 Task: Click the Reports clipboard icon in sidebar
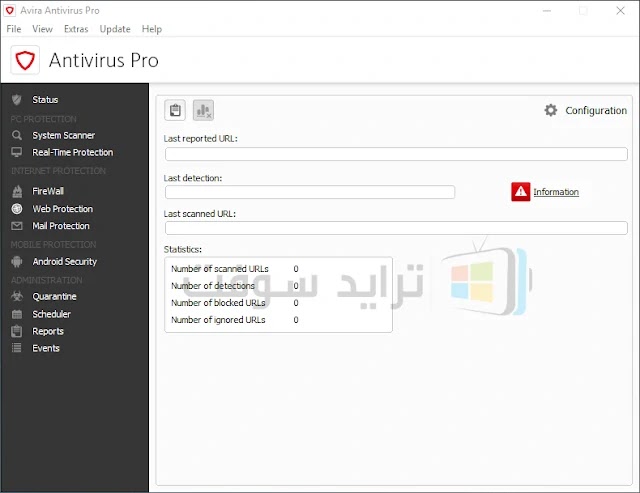coord(17,331)
